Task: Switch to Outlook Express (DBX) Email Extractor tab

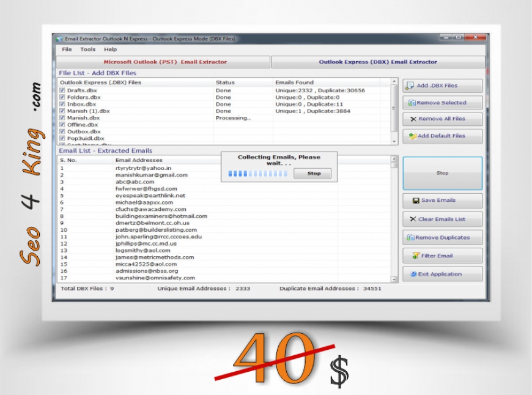Action: tap(378, 62)
